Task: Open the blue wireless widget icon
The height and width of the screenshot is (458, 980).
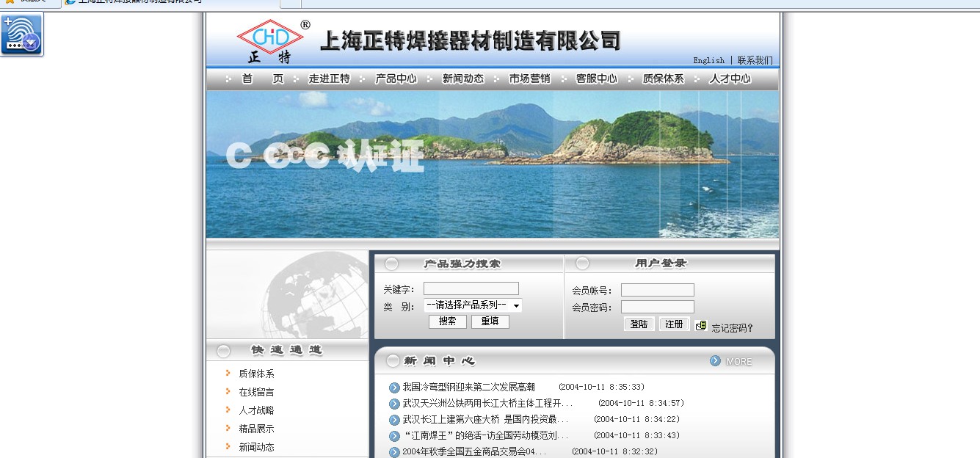Action: (22, 34)
